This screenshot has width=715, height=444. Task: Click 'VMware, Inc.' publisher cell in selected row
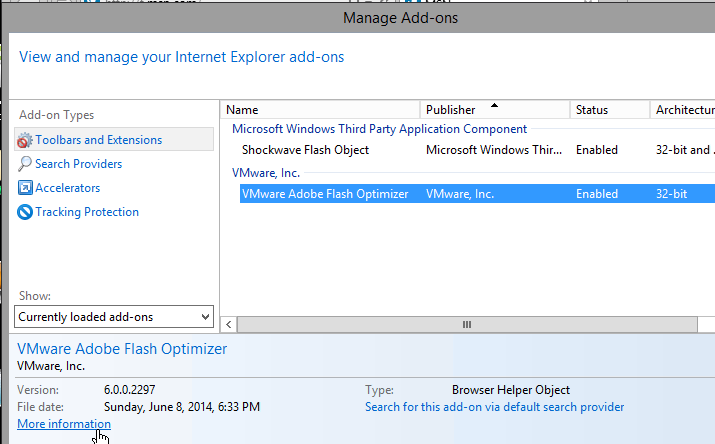(x=460, y=194)
